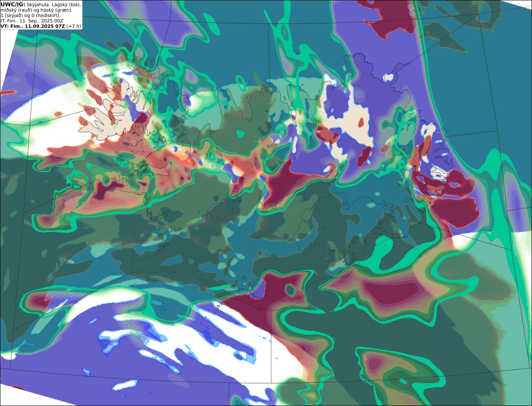Click the line "1 (skýjað) og 0 (heiðskírt)."
Screen dimensions: 532x406
coord(30,15)
